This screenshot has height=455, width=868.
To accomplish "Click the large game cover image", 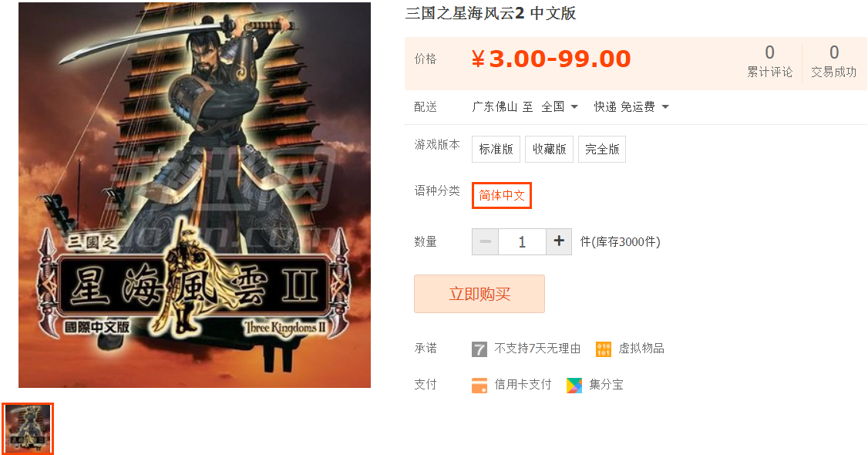I will pos(194,195).
